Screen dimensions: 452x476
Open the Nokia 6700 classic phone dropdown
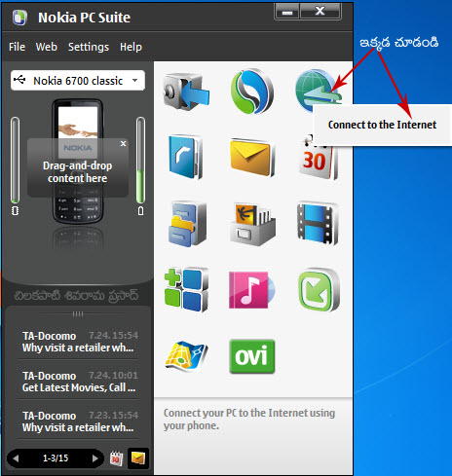[78, 80]
